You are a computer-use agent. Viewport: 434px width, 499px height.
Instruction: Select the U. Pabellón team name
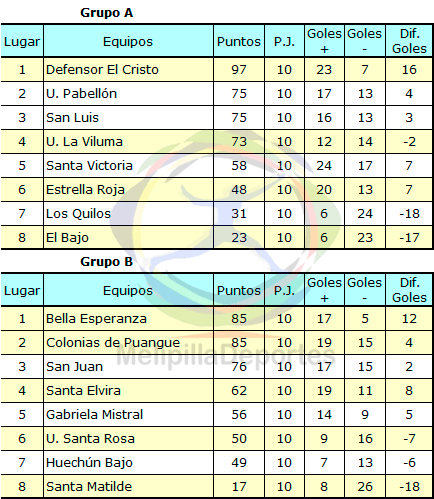pyautogui.click(x=81, y=94)
